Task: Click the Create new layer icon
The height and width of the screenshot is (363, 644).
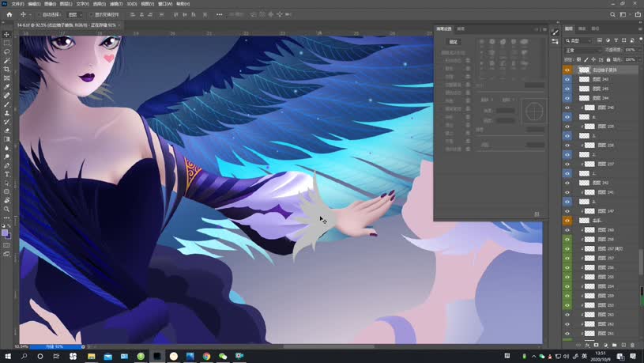Action: coord(623,346)
